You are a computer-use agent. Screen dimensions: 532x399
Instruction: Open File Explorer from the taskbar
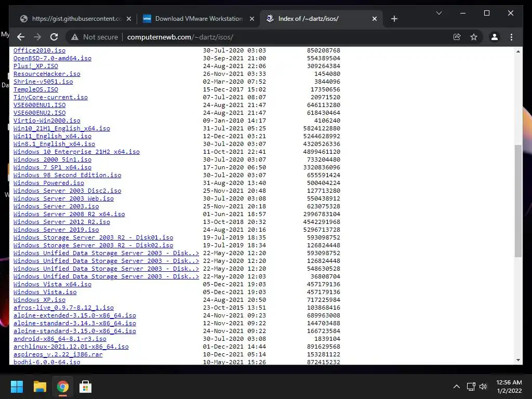tap(39, 387)
